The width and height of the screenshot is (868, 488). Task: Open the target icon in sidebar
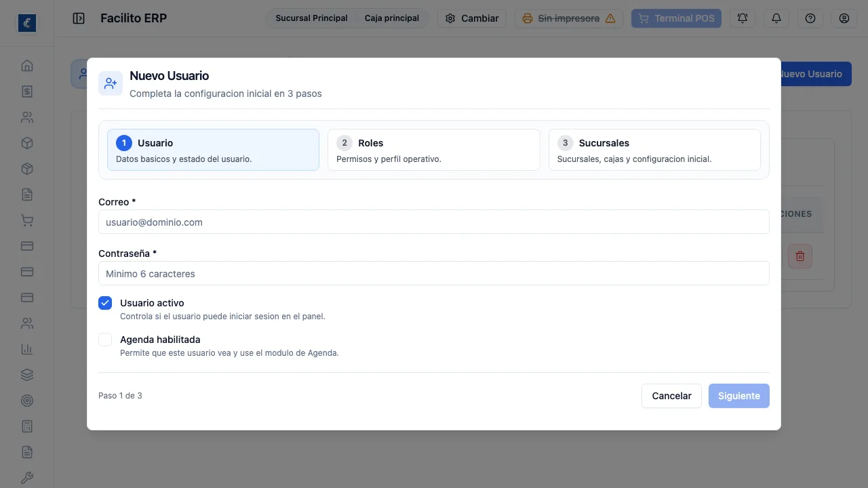27,401
